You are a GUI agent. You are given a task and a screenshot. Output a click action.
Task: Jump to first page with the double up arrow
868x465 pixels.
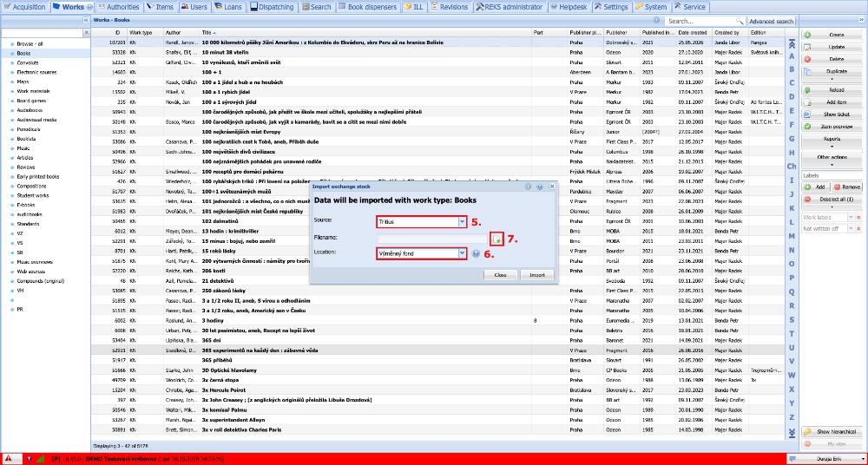tap(792, 43)
